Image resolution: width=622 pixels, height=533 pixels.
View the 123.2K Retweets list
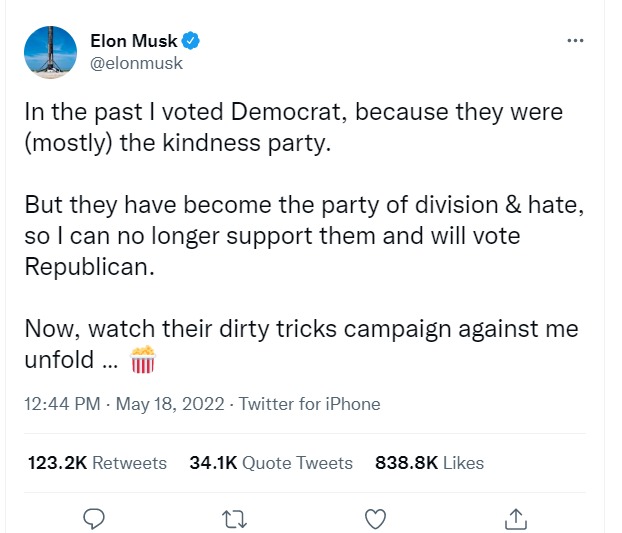coord(96,462)
